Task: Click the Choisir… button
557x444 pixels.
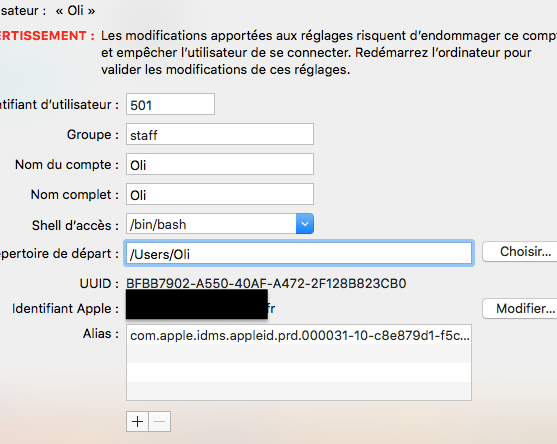Action: (520, 252)
